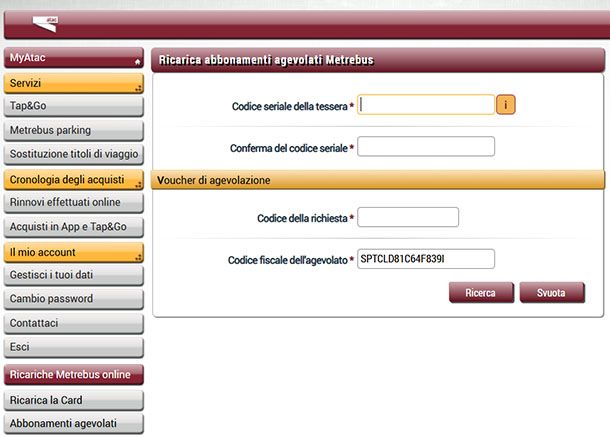Open Metrebus parking menu item
Screen dimensions: 610x438
point(74,130)
